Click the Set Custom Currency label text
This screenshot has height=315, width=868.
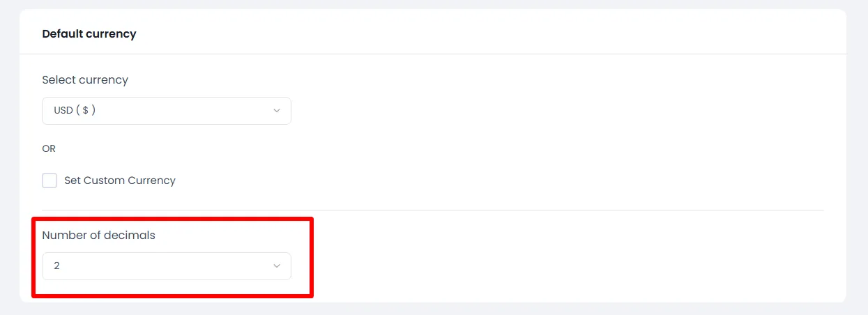pos(120,180)
